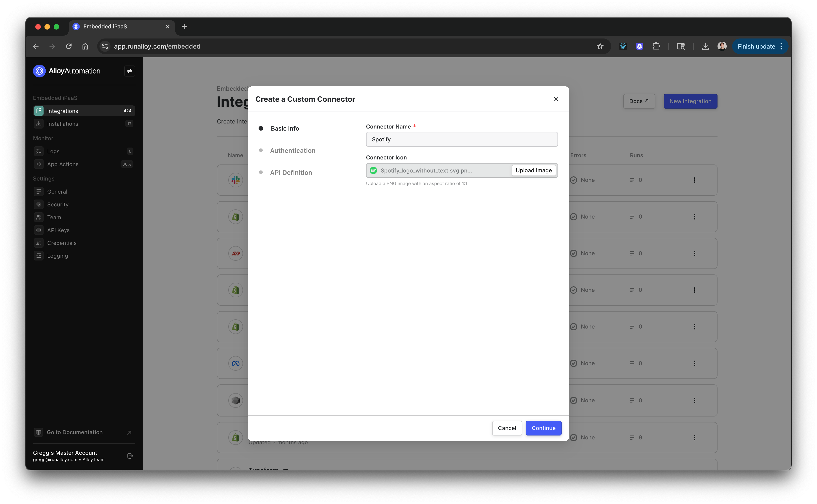Image resolution: width=817 pixels, height=504 pixels.
Task: Open the three-dot menu on the Meta integration row
Action: (694, 363)
